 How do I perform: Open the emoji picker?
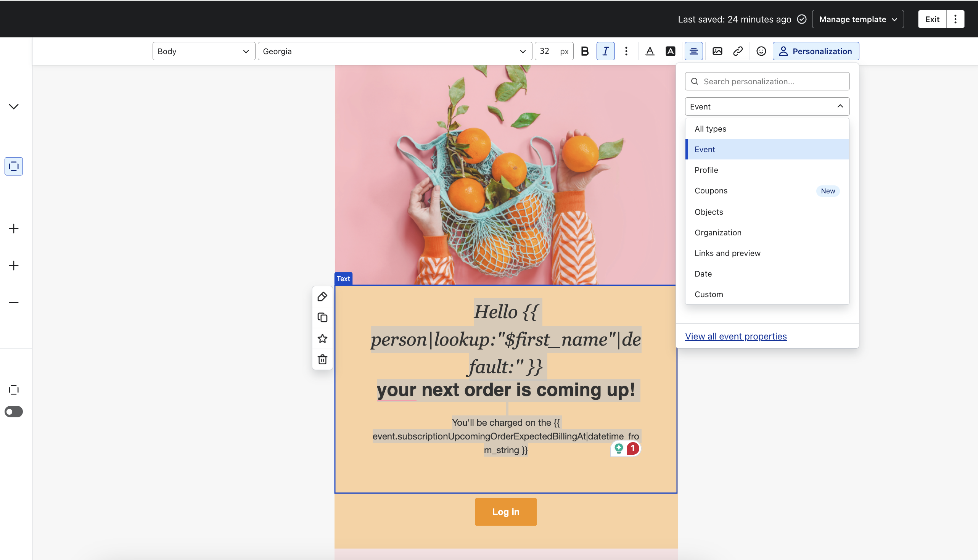[x=761, y=51]
